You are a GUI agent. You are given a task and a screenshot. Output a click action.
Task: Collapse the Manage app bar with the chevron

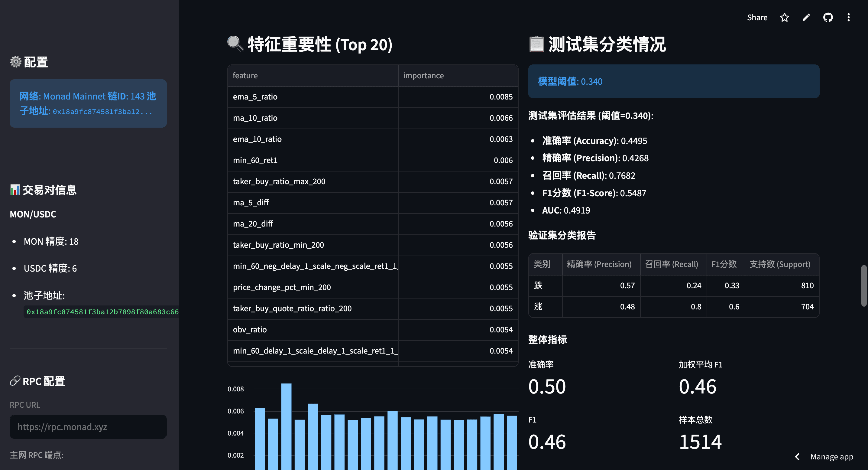pos(797,456)
